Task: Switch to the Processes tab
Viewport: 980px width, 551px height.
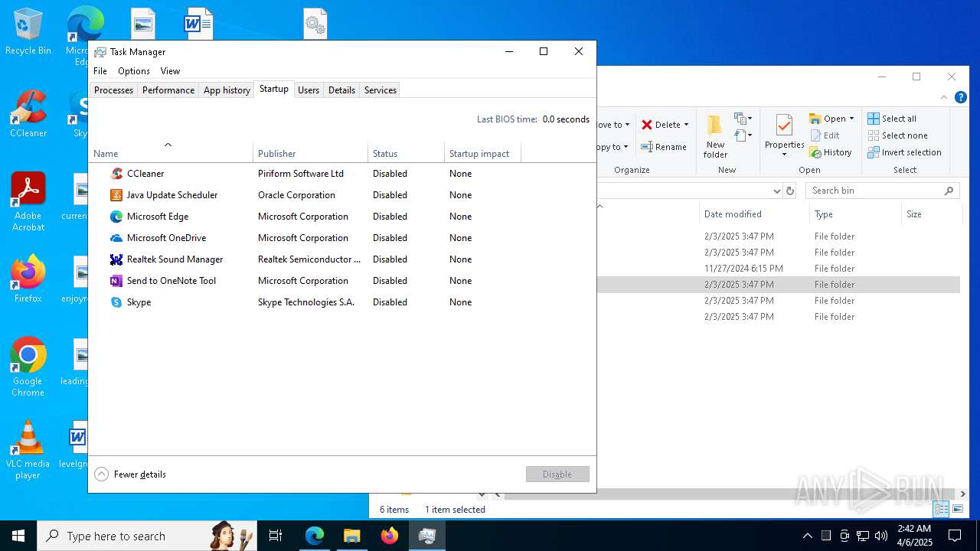Action: click(113, 90)
